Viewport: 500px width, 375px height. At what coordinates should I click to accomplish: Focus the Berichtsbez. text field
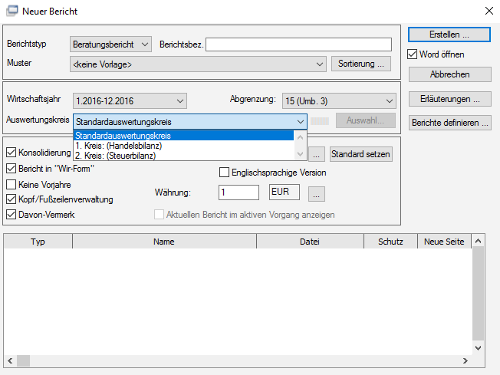click(299, 44)
